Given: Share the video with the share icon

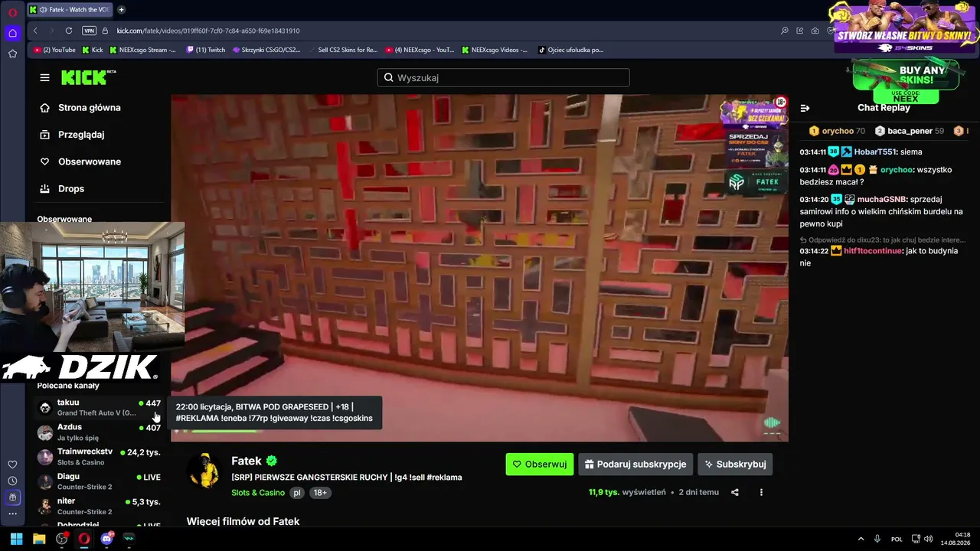Looking at the screenshot, I should [x=735, y=492].
